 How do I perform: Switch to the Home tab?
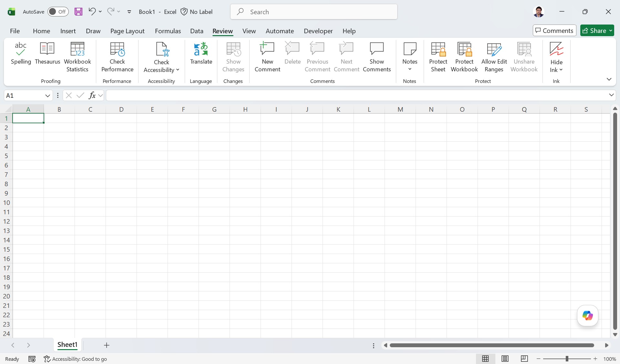pyautogui.click(x=41, y=31)
